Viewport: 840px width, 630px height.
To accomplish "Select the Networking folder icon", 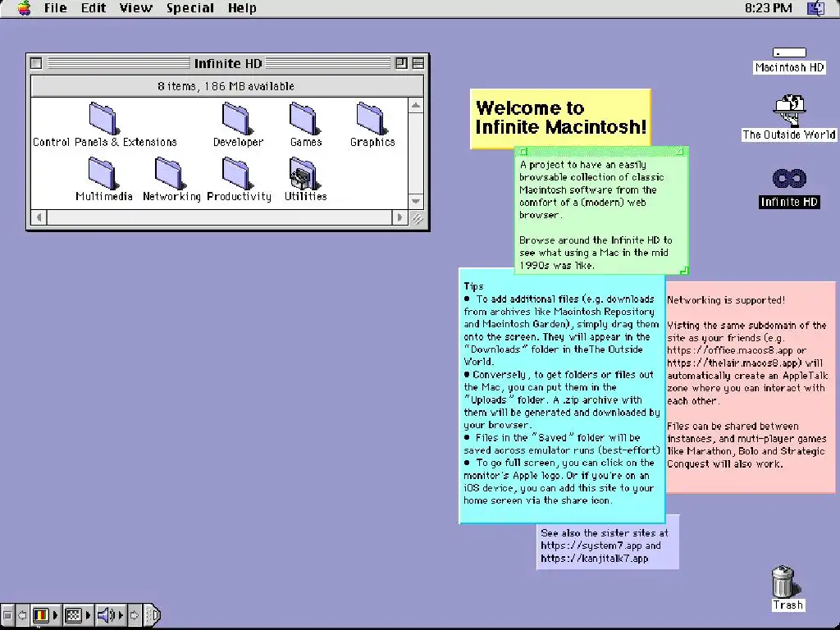I will (x=170, y=173).
